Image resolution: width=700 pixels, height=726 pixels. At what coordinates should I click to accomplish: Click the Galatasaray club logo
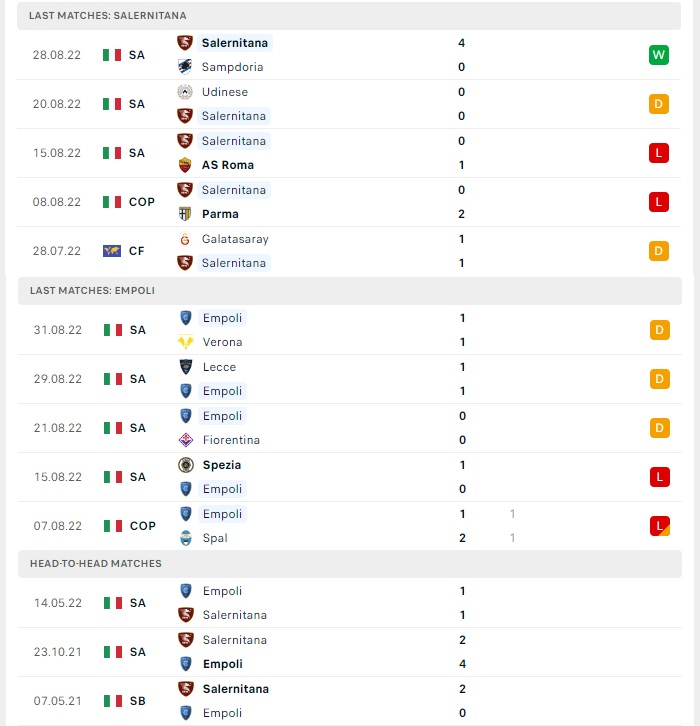click(185, 239)
